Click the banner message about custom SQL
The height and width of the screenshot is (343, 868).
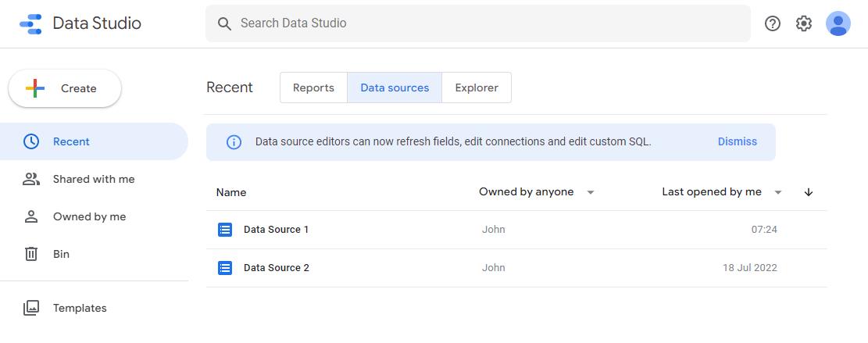(x=453, y=141)
